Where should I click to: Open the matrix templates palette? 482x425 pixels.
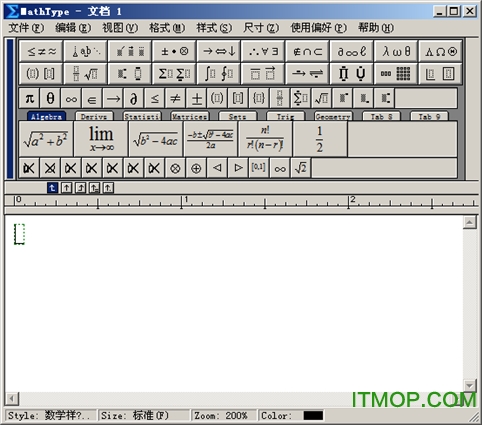[396, 73]
